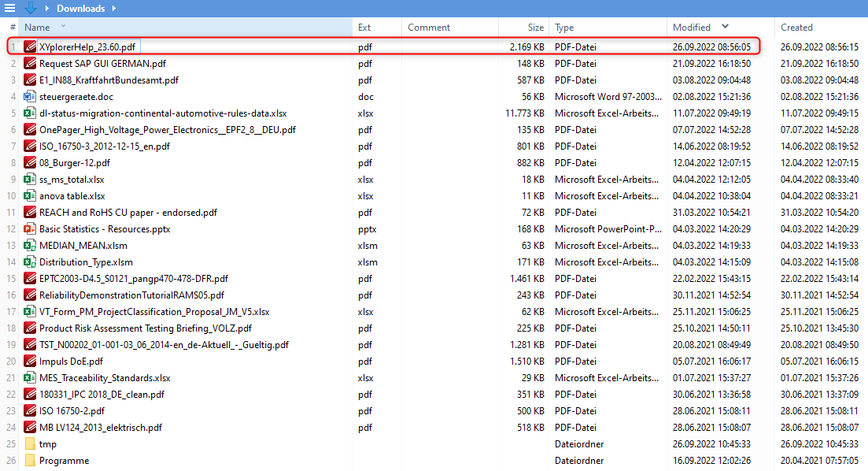The height and width of the screenshot is (471, 868).
Task: Click the Programme folder icon
Action: tap(30, 461)
